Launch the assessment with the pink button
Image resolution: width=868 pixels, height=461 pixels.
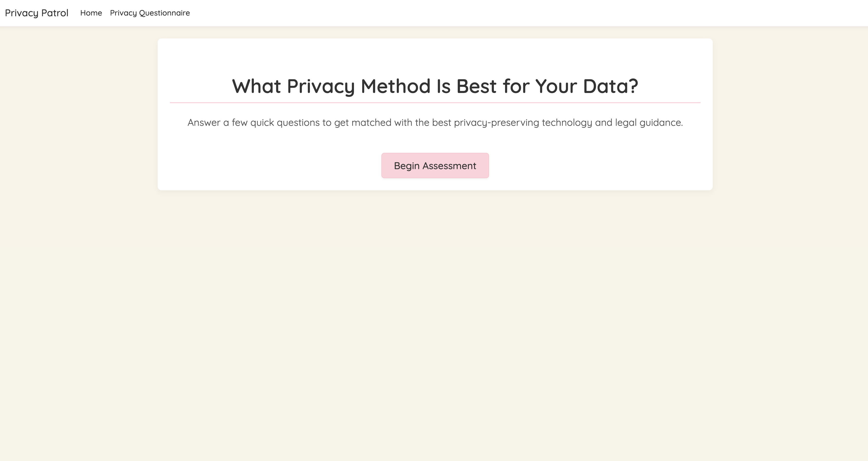435,166
